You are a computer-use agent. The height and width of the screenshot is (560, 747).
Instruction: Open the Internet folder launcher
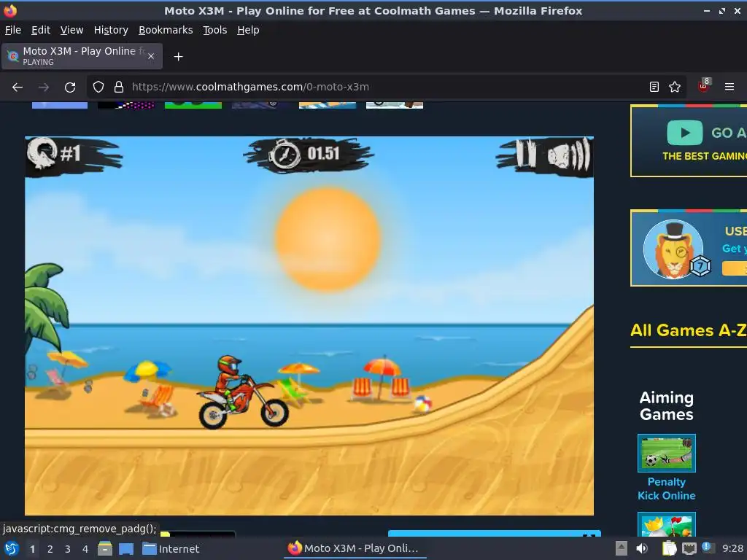point(171,549)
